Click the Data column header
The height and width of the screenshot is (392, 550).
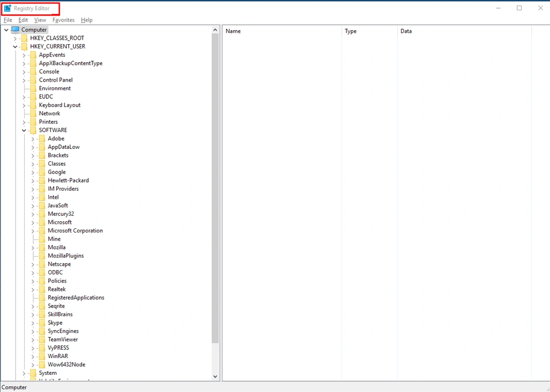click(465, 31)
